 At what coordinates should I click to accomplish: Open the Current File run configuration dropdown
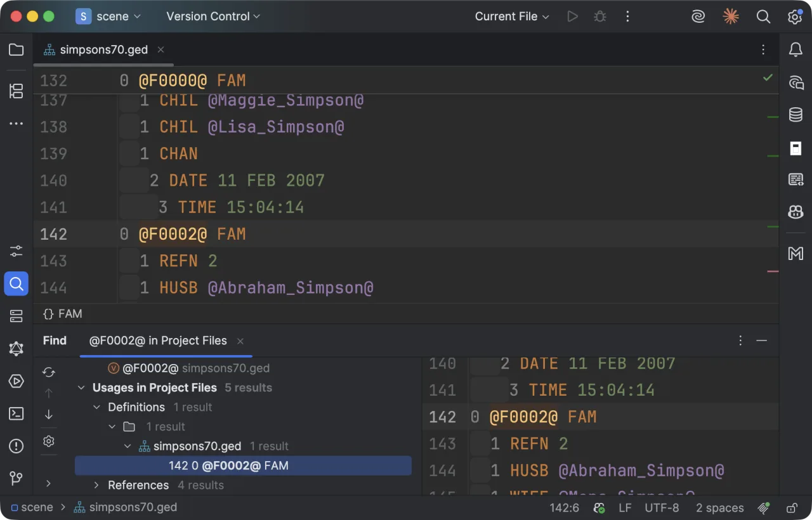pos(512,16)
